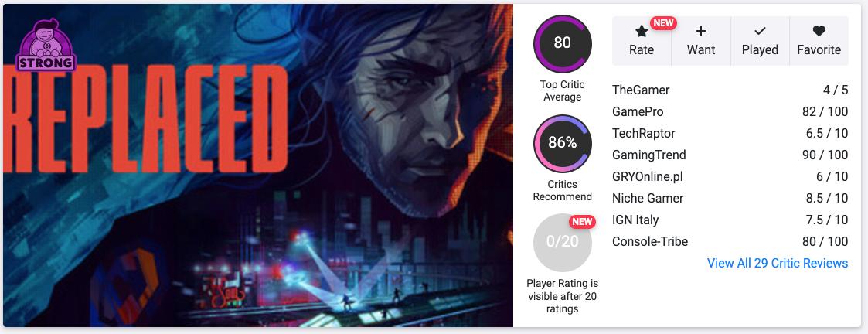Viewport: 868px width, 334px height.
Task: Open TheGamer review scoring 4 / 5
Action: tap(730, 90)
